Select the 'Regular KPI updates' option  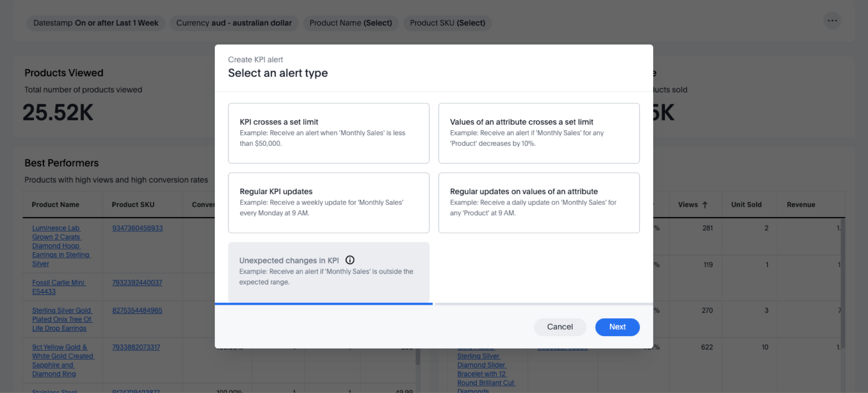[x=328, y=203]
